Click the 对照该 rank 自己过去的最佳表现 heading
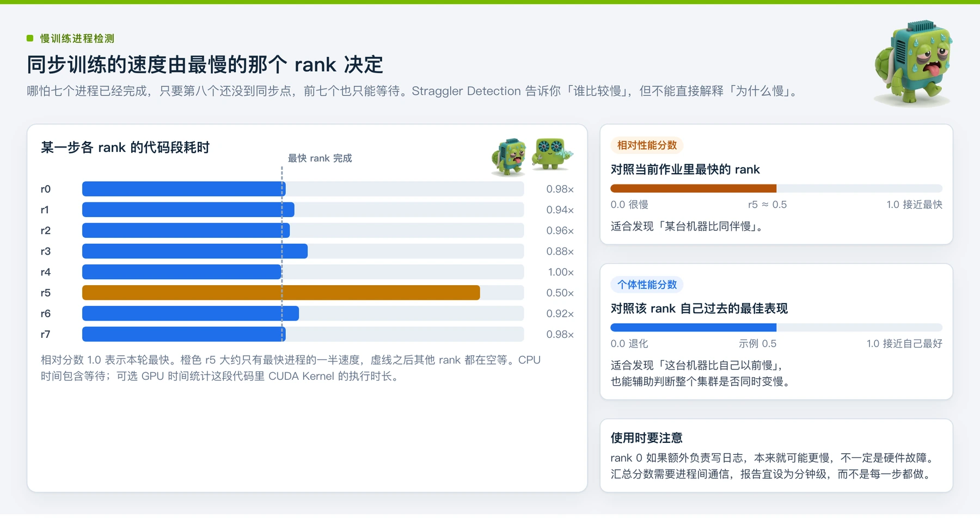Image resolution: width=980 pixels, height=518 pixels. tap(700, 309)
